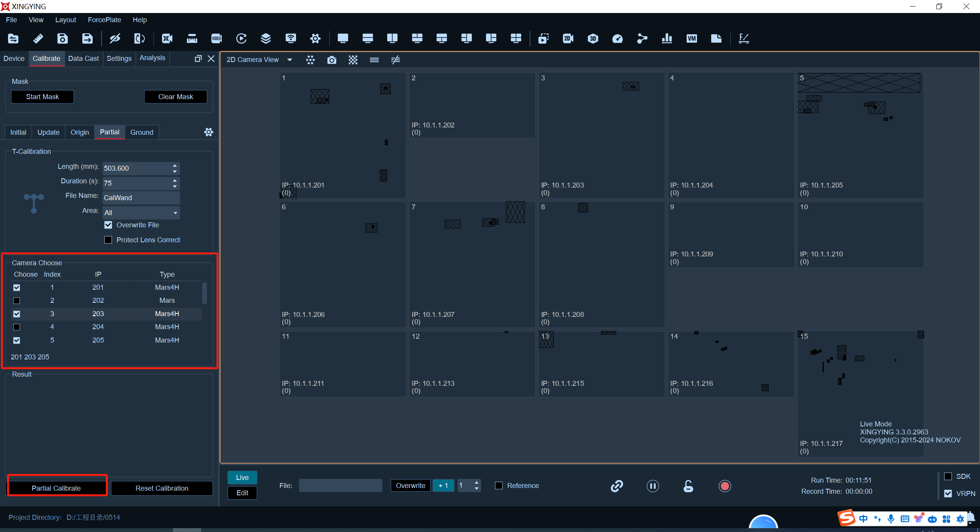
Task: Click the Clear Mask button
Action: point(175,97)
